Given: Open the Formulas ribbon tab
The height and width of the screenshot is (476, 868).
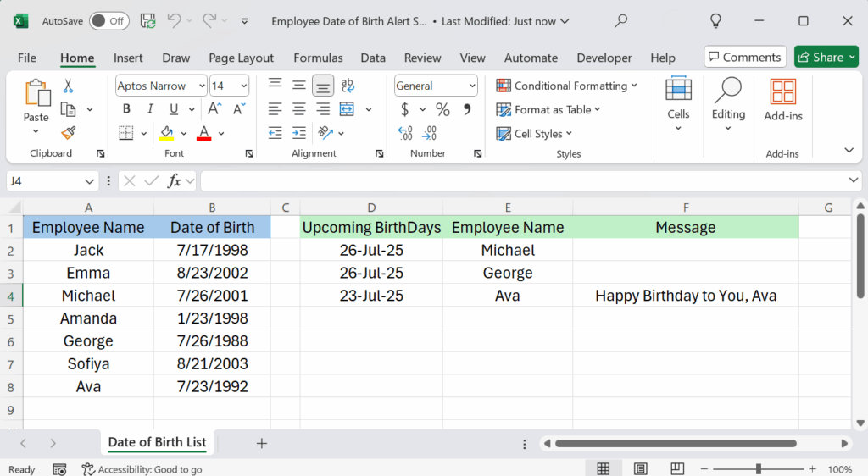Looking at the screenshot, I should point(318,58).
